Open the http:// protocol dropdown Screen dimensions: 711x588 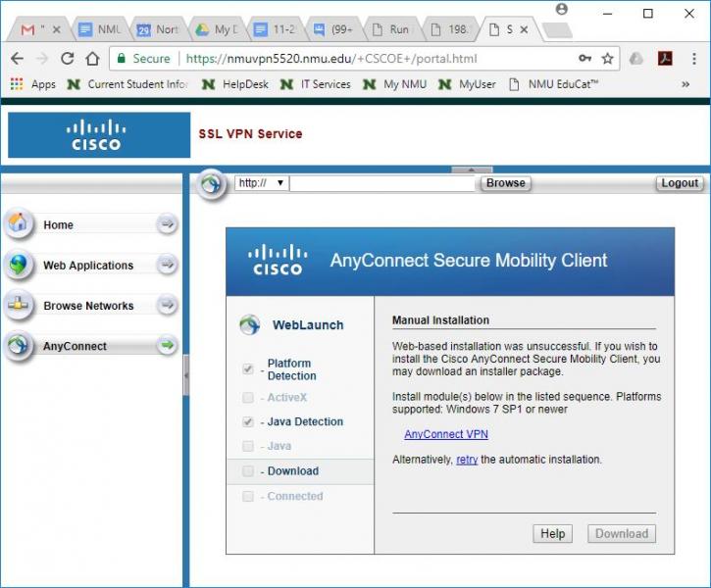[x=262, y=183]
